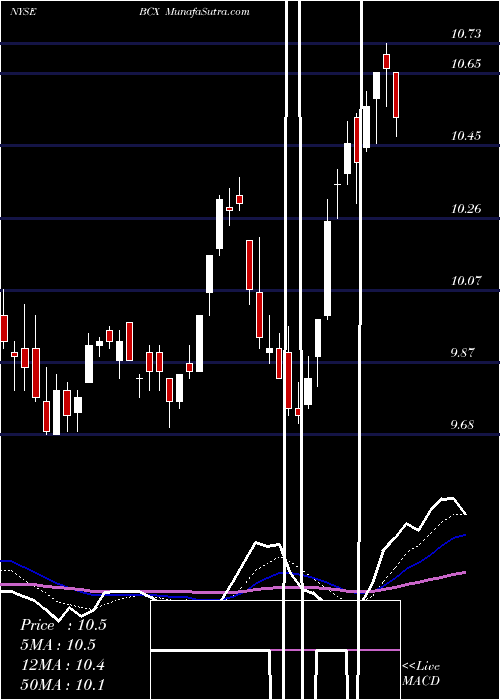Click the NYSE exchange label

(x=23, y=12)
